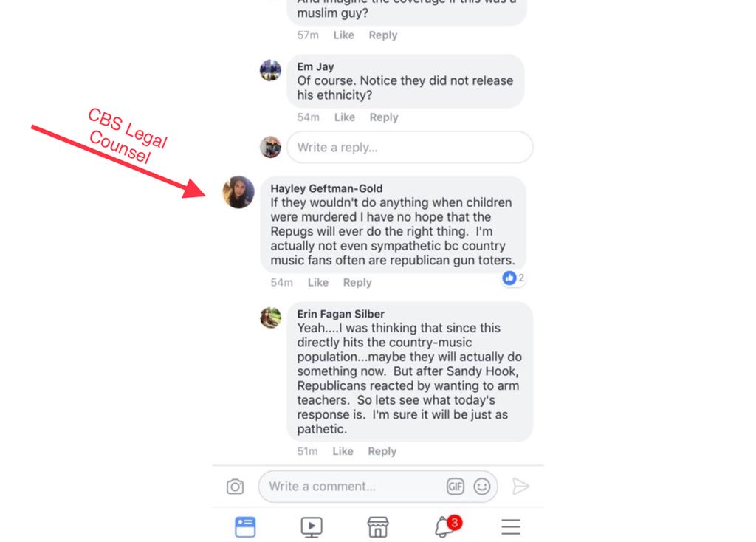The height and width of the screenshot is (542, 756).
Task: Like Hayley Geftman-Gold's comment
Action: coord(318,283)
